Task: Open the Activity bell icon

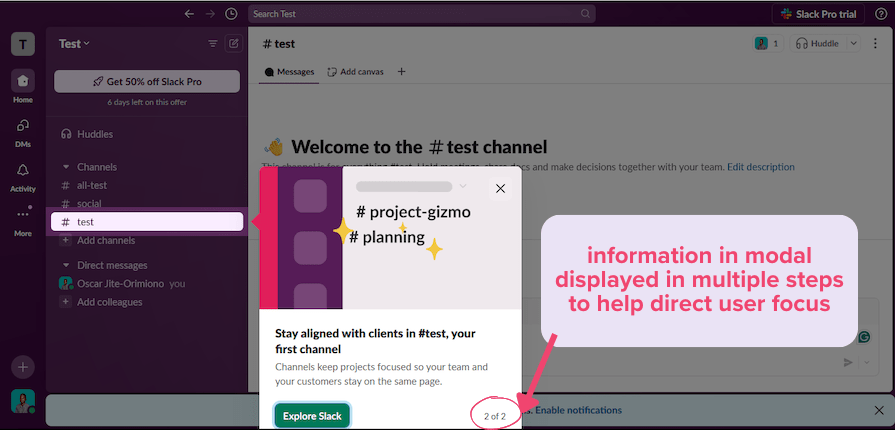Action: pyautogui.click(x=22, y=170)
